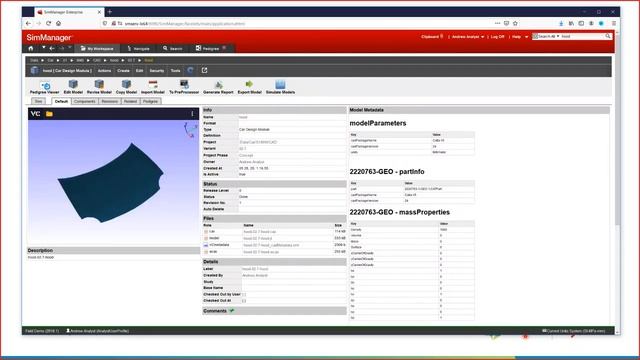The height and width of the screenshot is (360, 640).
Task: Click the Comments green check icon
Action: 232,311
